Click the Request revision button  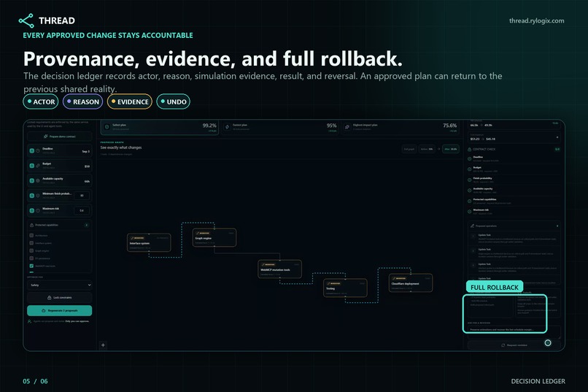tap(514, 345)
